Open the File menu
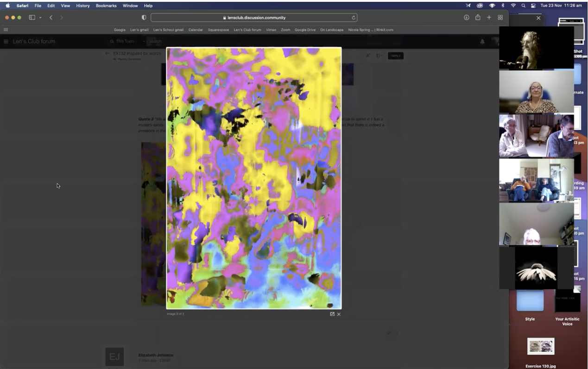Image resolution: width=588 pixels, height=369 pixels. pos(38,6)
